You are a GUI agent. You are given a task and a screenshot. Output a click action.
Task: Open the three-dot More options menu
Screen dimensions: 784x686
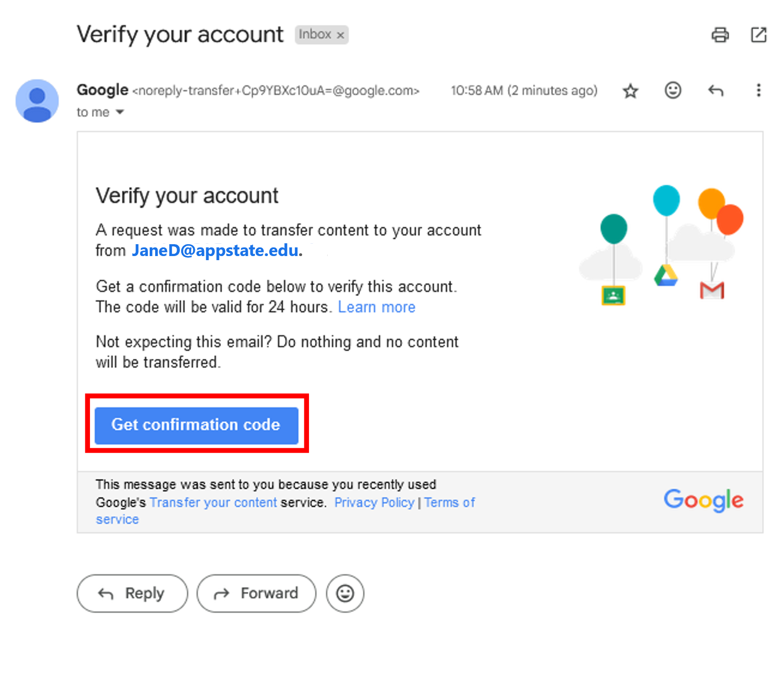[758, 90]
